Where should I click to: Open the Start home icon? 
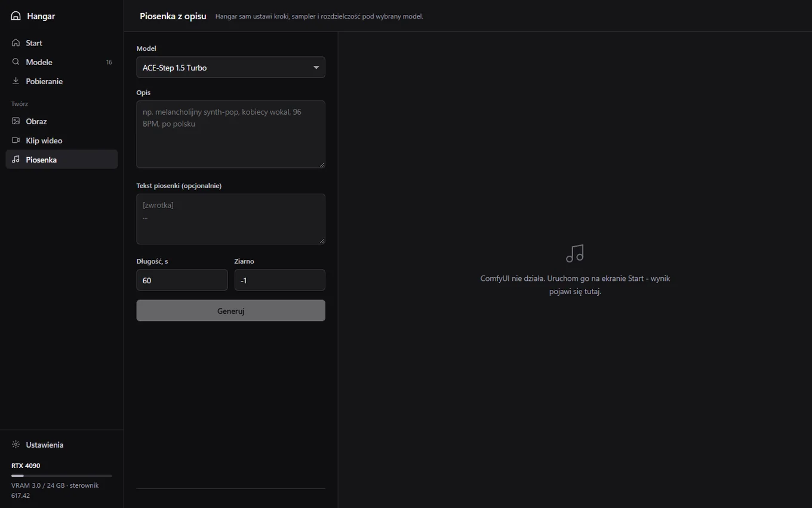pyautogui.click(x=16, y=43)
